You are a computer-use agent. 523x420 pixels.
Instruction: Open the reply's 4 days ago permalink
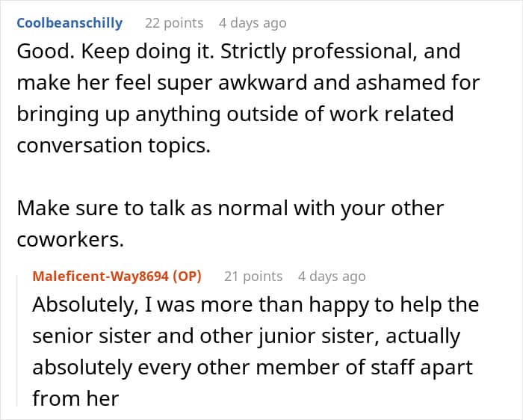tap(332, 277)
